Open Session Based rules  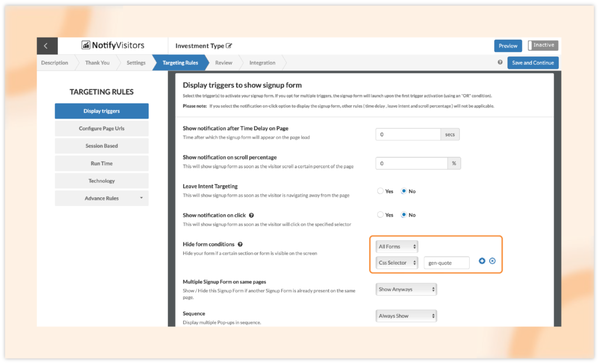[x=102, y=145]
